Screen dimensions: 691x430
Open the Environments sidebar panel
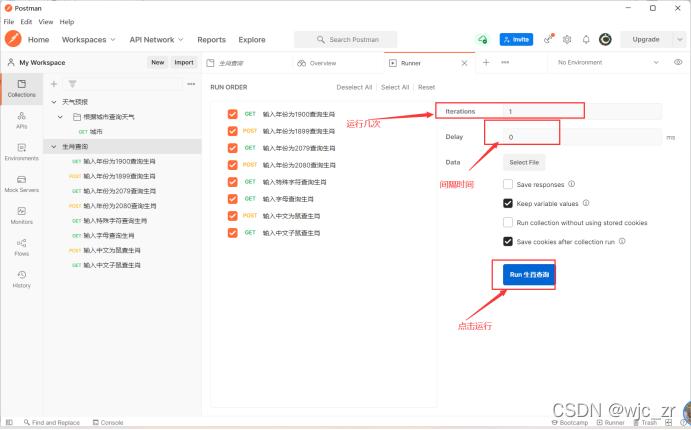(22, 152)
